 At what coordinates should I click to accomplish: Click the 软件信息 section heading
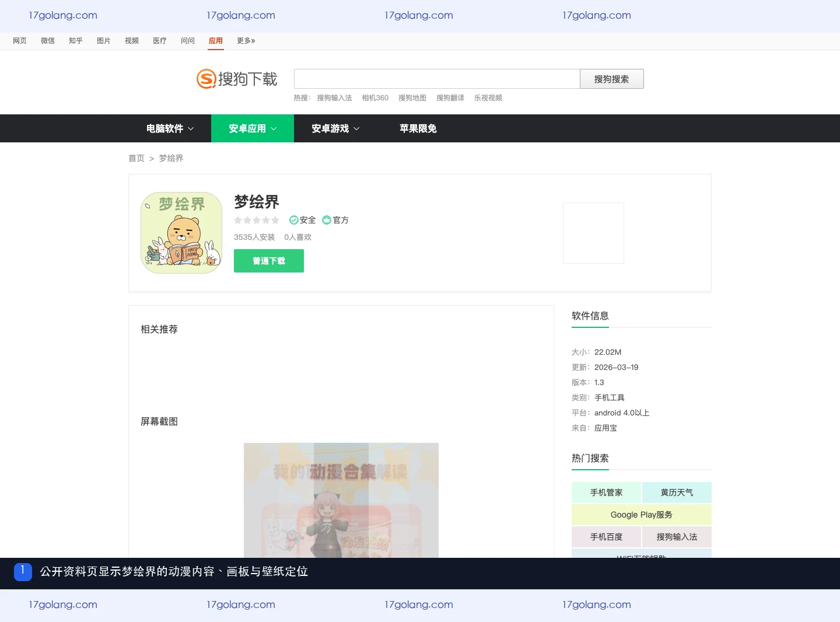pyautogui.click(x=590, y=316)
